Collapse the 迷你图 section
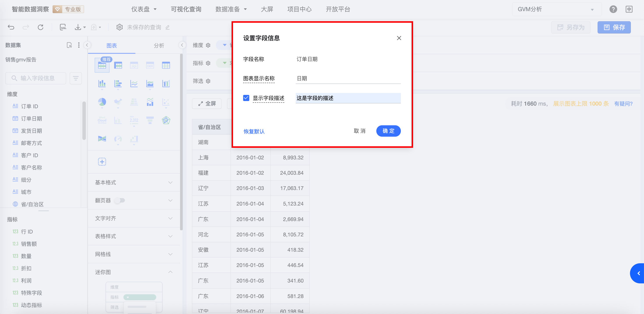644x314 pixels. tap(170, 272)
